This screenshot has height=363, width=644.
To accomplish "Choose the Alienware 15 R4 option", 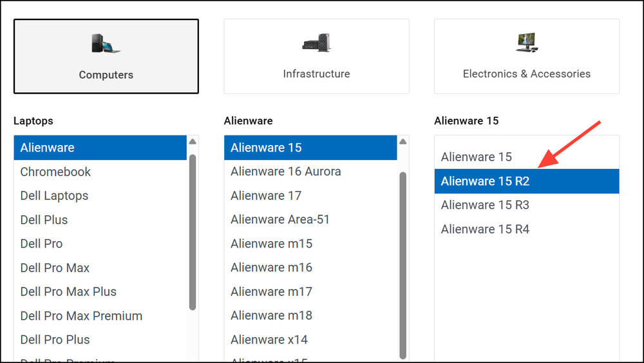I will 527,230.
